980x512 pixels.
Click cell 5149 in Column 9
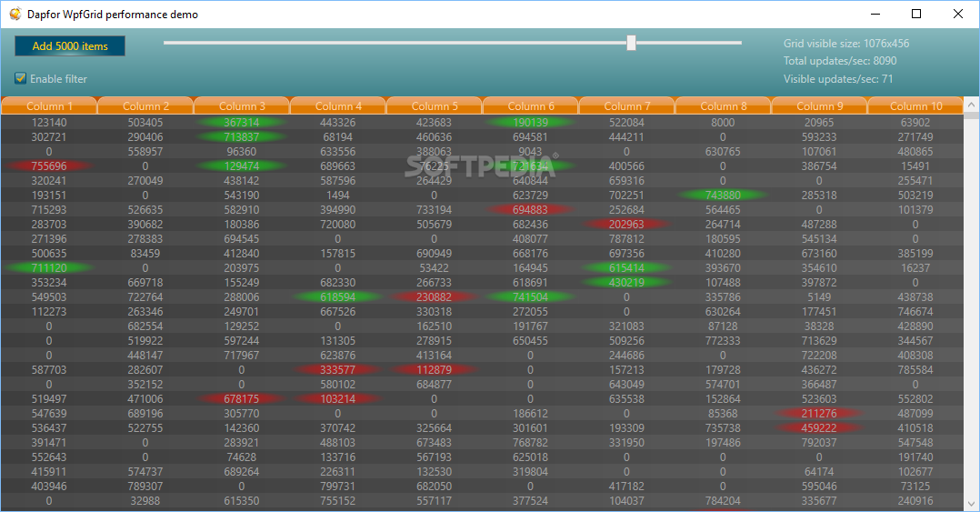click(x=819, y=297)
